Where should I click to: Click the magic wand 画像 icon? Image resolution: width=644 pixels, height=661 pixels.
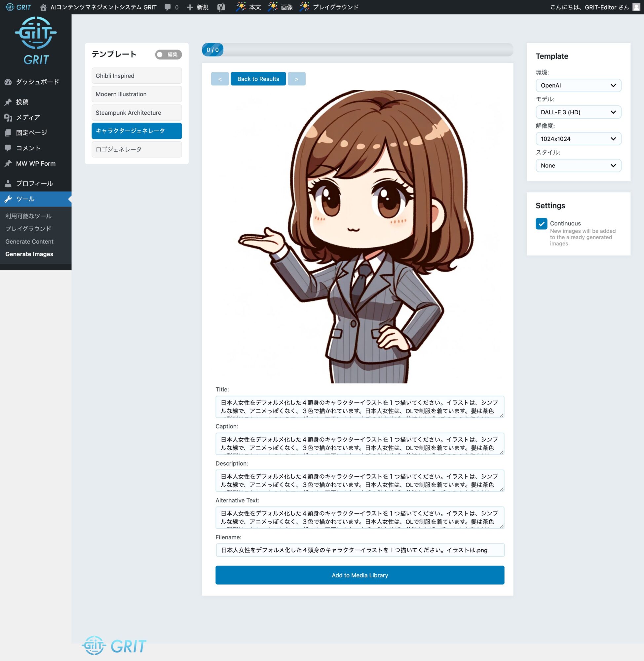(273, 7)
